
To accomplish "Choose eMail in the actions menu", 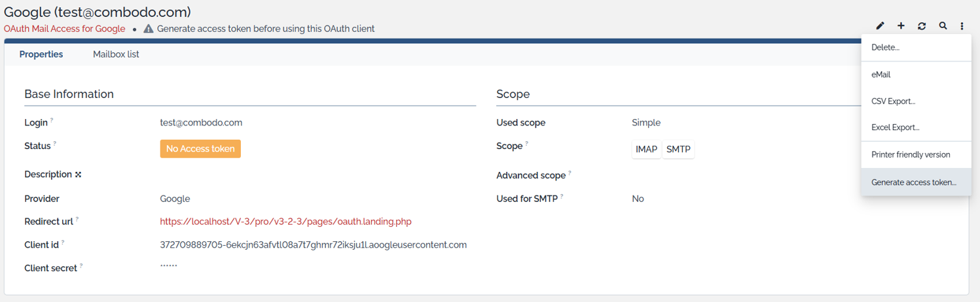I will pos(880,75).
